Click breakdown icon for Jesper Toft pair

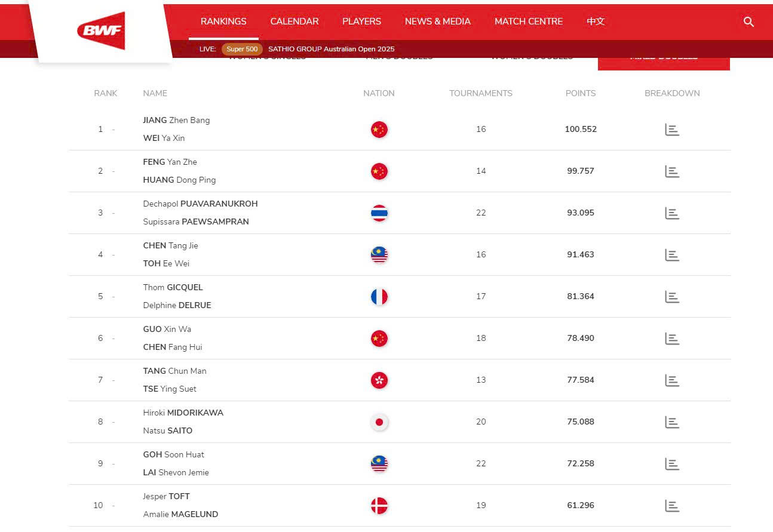click(x=672, y=506)
